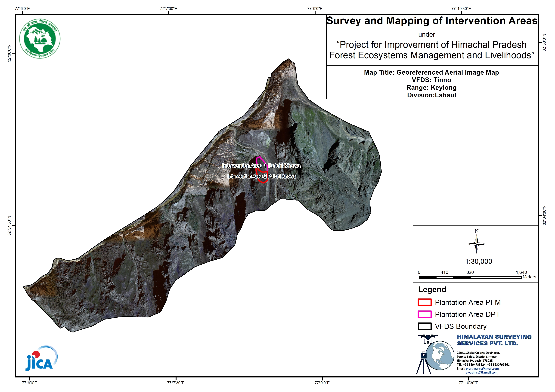Click the 'Legend' heading
This screenshot has height=392, width=555.
pyautogui.click(x=432, y=290)
